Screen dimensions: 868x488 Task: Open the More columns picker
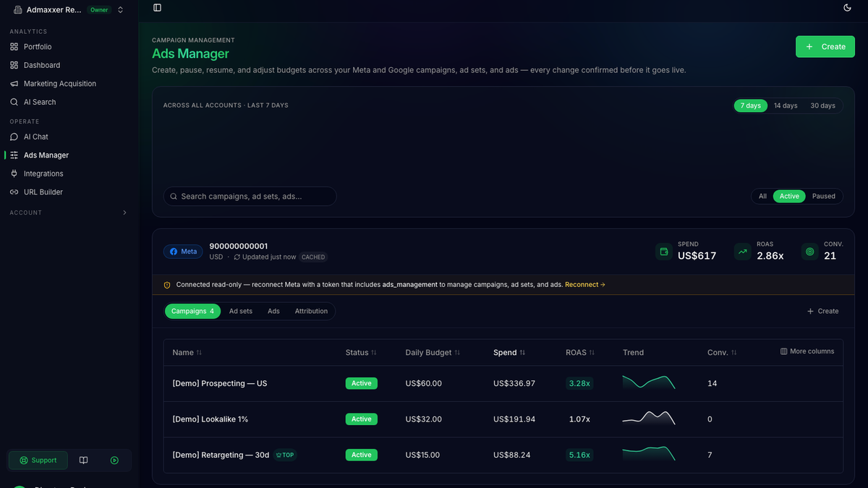click(x=807, y=351)
